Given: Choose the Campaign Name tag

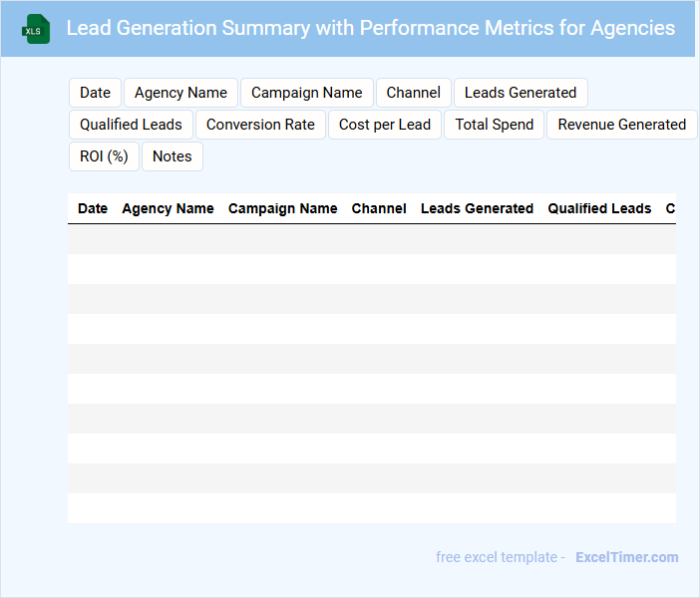Looking at the screenshot, I should coord(306,93).
